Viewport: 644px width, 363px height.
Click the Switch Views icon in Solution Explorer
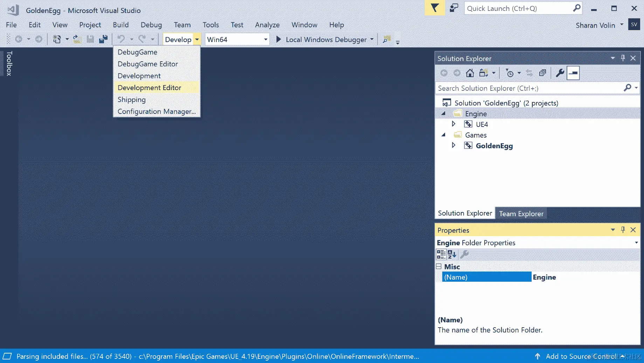[x=484, y=73]
